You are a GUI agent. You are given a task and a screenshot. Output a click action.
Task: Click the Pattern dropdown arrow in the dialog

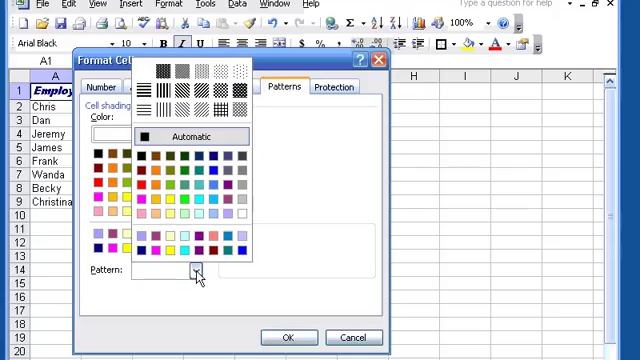click(196, 270)
